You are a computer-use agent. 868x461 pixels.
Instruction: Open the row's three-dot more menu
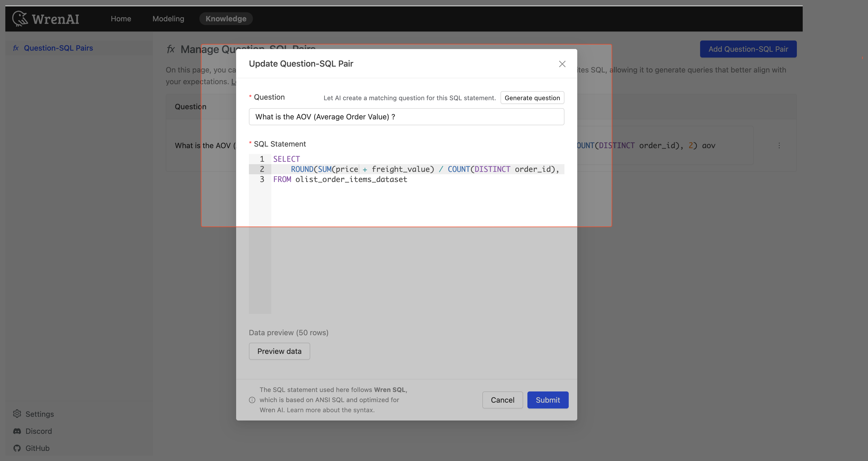[779, 145]
